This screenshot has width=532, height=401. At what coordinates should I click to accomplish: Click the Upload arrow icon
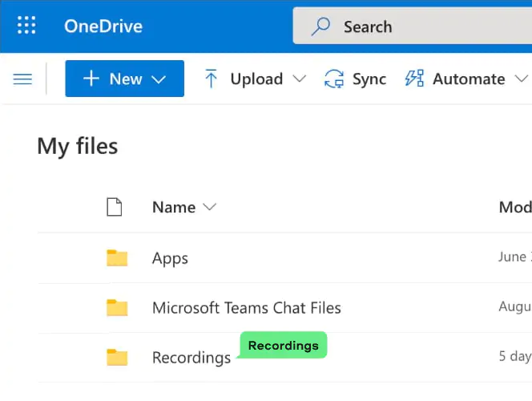pos(211,79)
